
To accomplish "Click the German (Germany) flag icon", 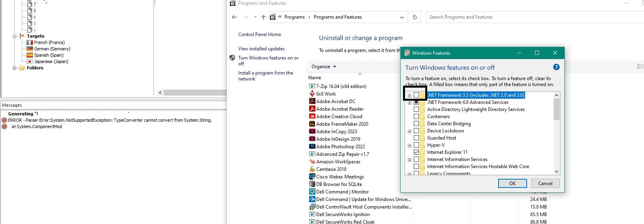I will 30,49.
